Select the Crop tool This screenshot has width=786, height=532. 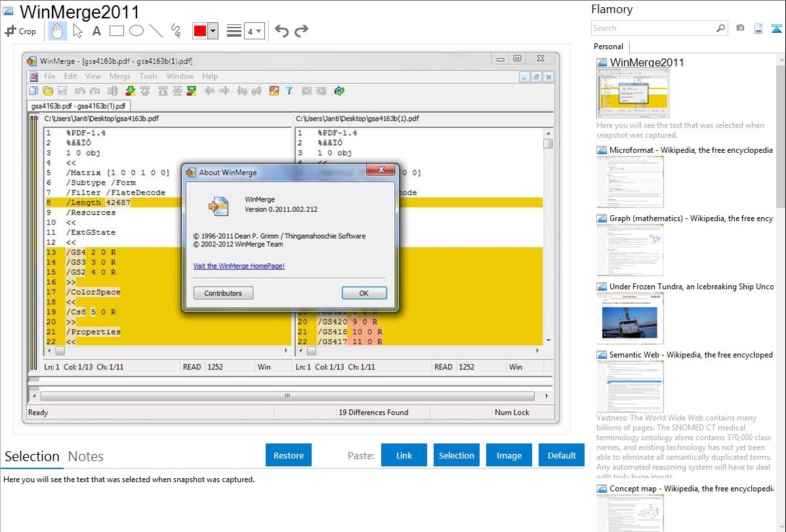pyautogui.click(x=20, y=31)
